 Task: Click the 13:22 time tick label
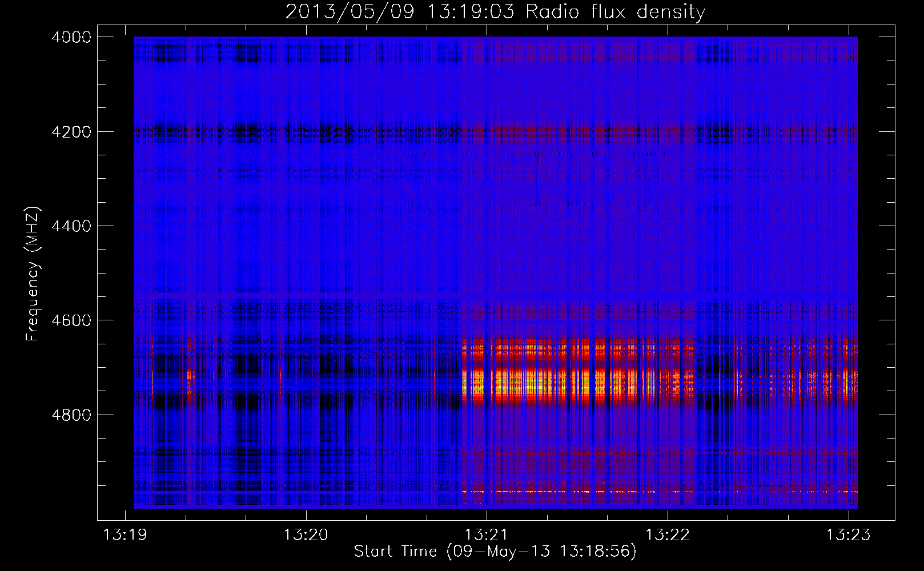point(668,534)
